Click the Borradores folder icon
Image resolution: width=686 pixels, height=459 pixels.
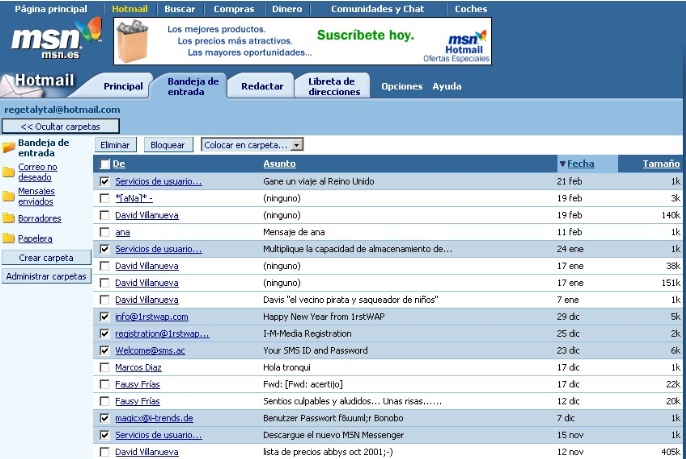[x=9, y=218]
